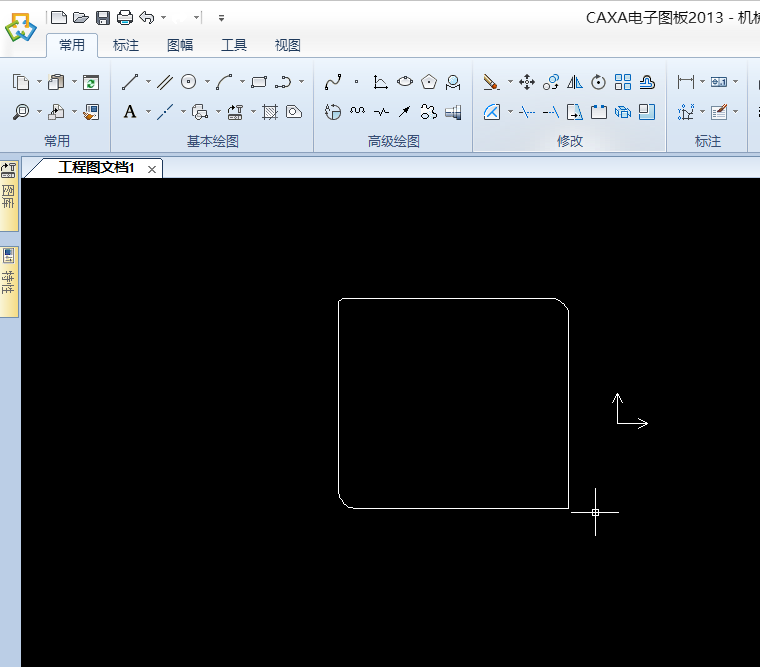Image resolution: width=760 pixels, height=667 pixels.
Task: Open the 特性 side panel tab
Action: pos(9,282)
